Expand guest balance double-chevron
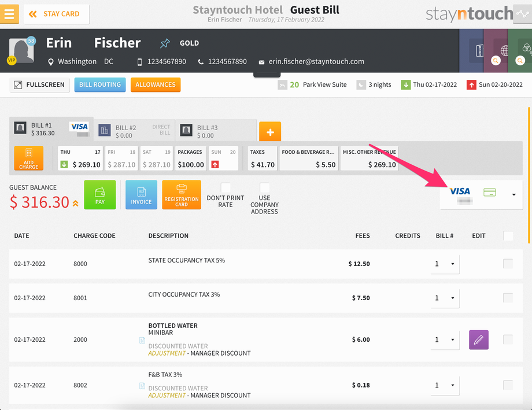 click(75, 204)
